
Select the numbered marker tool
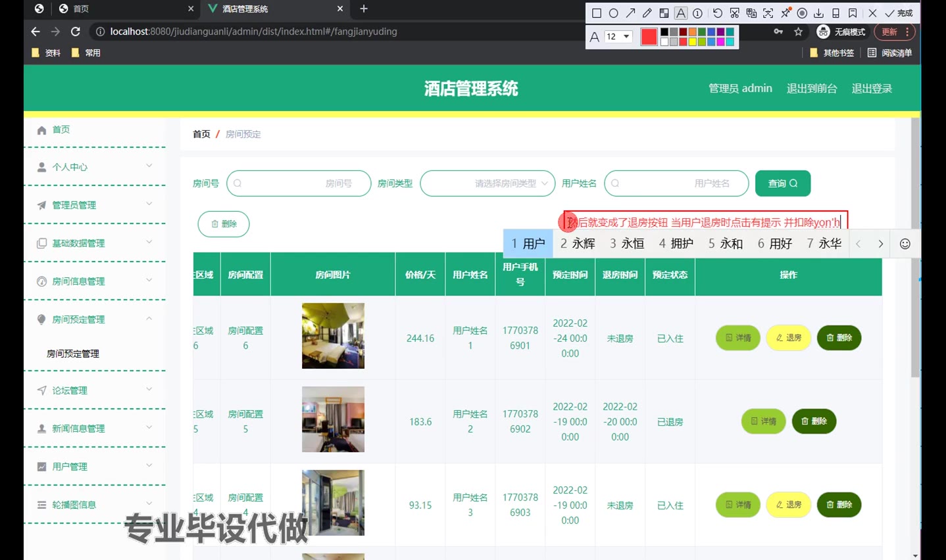click(x=698, y=13)
